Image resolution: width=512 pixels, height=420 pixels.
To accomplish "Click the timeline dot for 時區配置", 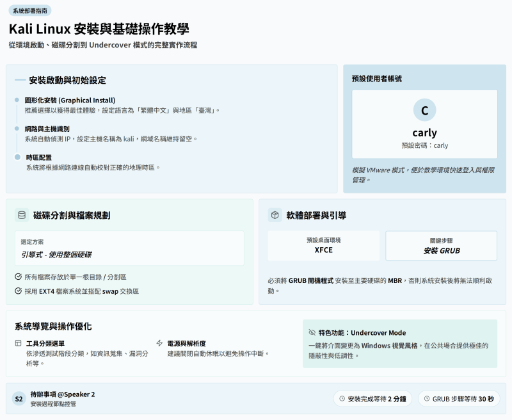I will [18, 157].
